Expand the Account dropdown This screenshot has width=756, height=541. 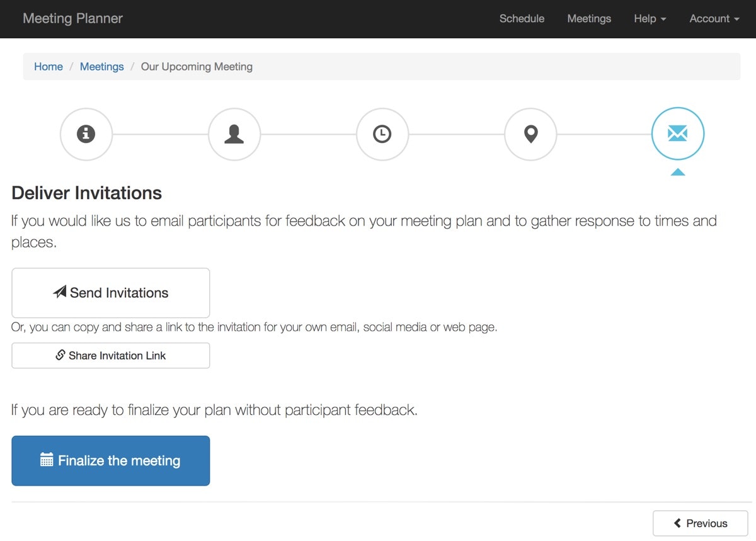[713, 19]
